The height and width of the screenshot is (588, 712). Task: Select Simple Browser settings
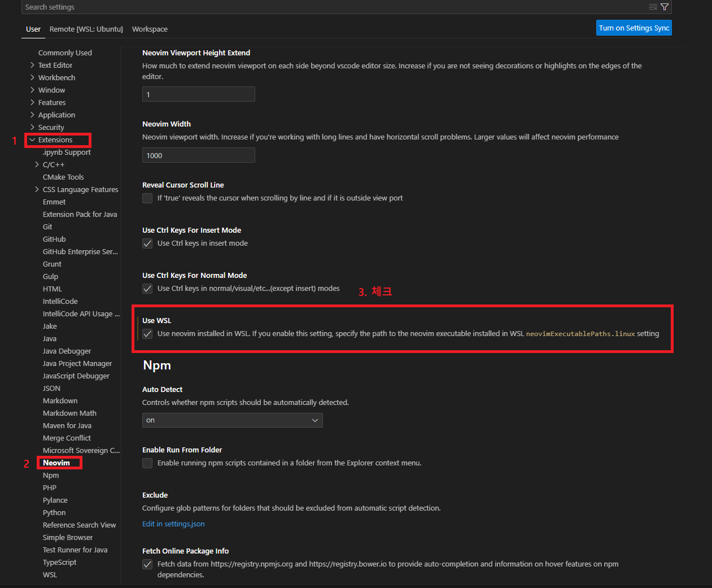tap(68, 537)
